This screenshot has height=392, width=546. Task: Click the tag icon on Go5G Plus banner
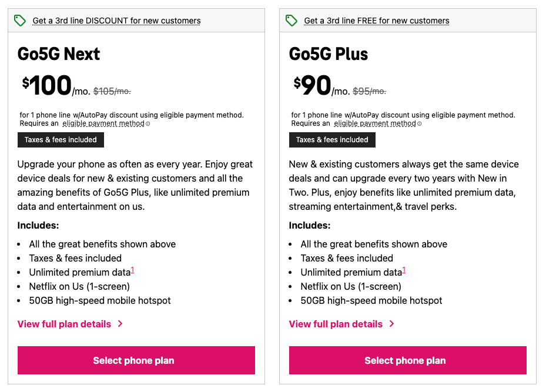point(292,21)
